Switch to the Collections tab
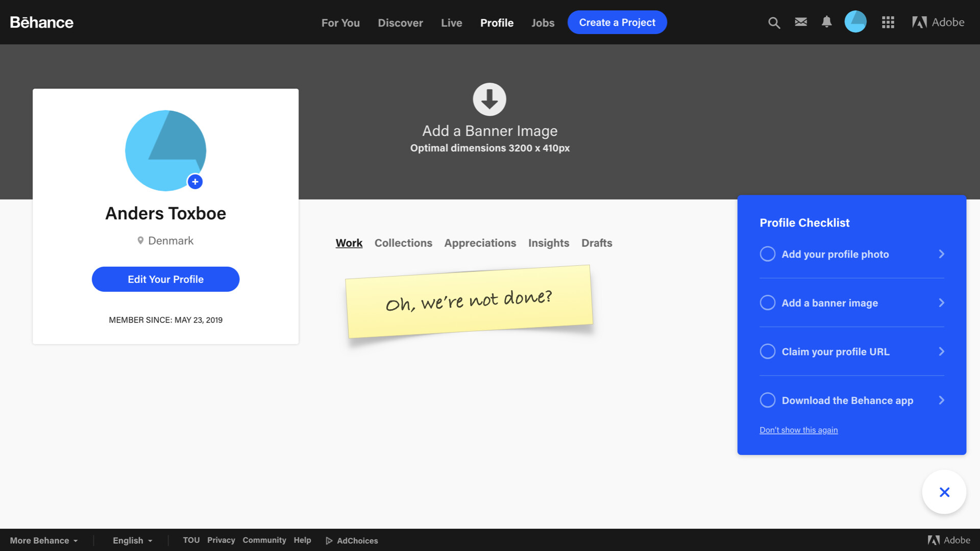This screenshot has width=980, height=551. pyautogui.click(x=403, y=243)
